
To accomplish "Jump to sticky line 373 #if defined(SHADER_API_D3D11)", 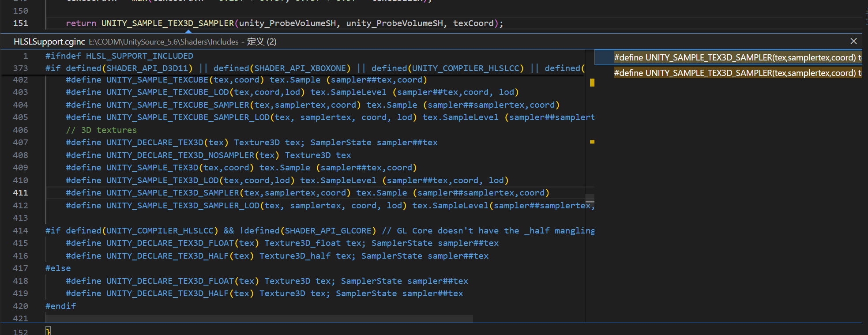I will pos(315,68).
